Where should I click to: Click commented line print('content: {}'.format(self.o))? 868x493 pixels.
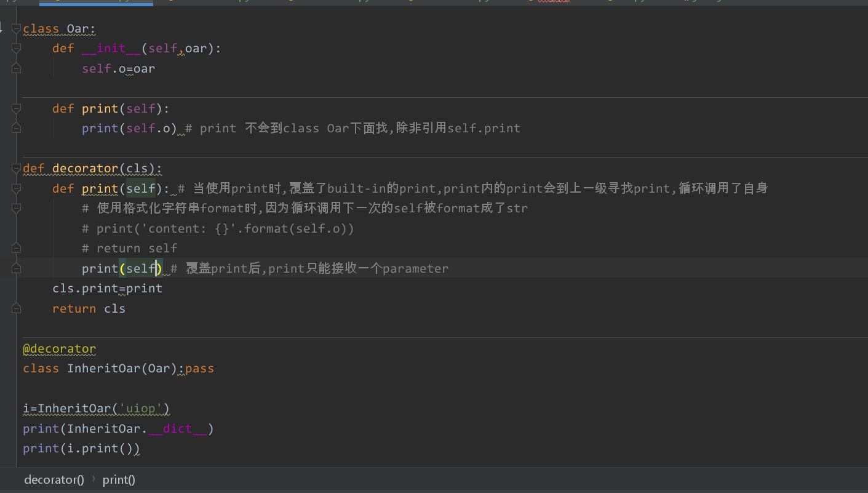[x=218, y=229]
